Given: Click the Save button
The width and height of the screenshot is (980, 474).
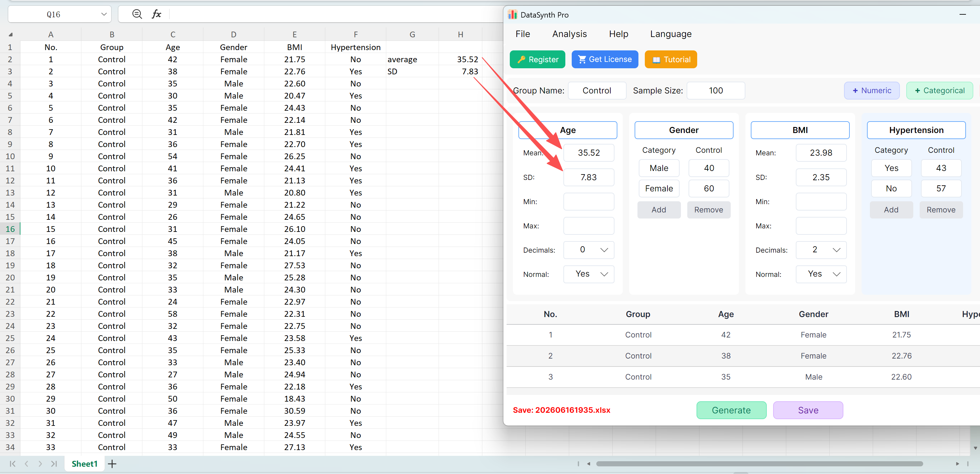Looking at the screenshot, I should (x=808, y=410).
